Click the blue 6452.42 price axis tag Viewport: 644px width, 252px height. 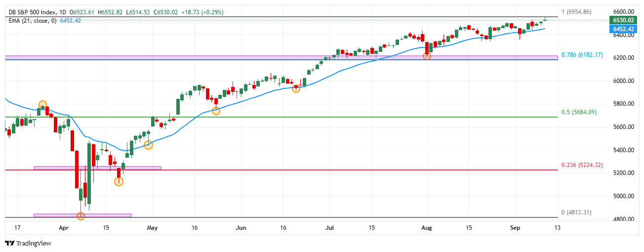point(623,29)
